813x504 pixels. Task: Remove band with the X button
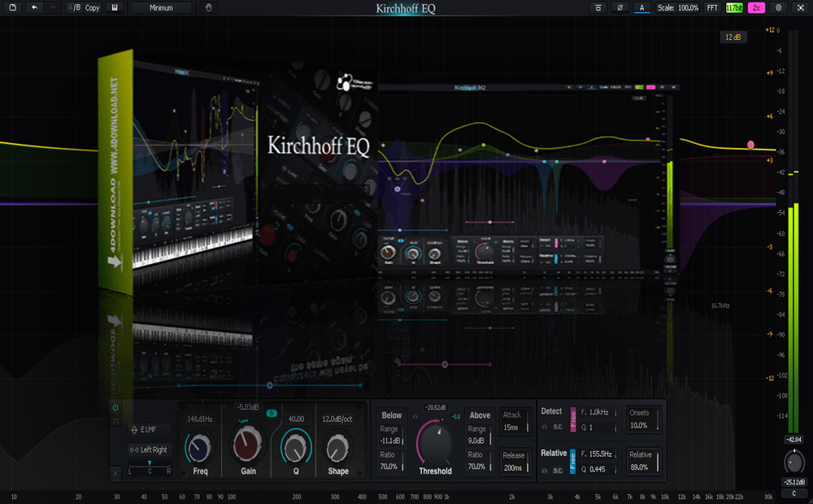[115, 472]
